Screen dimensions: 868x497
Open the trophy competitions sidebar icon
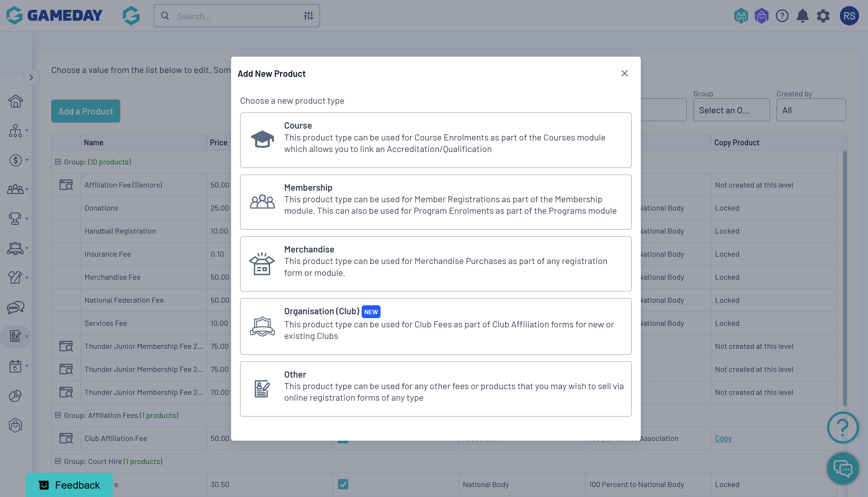tap(15, 219)
